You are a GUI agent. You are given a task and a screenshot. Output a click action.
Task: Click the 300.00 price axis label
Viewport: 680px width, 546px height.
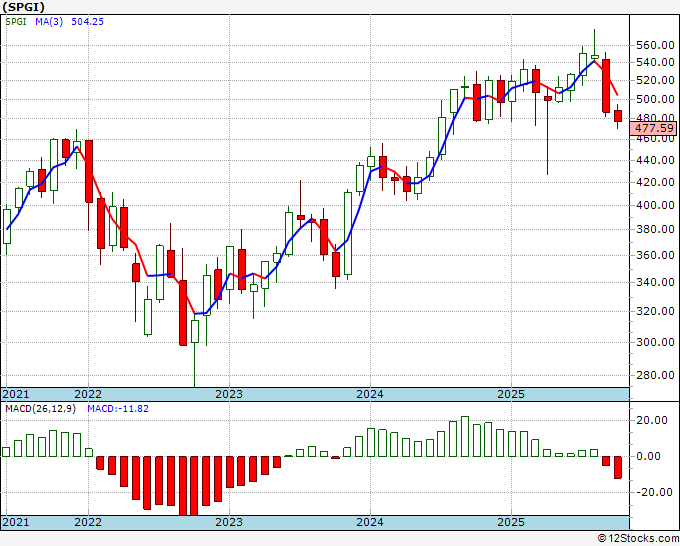pos(655,342)
